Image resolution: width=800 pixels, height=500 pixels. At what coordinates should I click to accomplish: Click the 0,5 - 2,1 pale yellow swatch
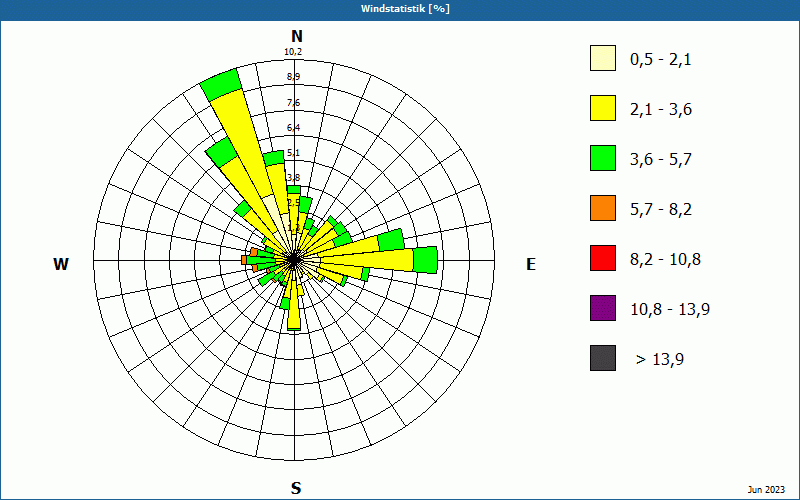pyautogui.click(x=603, y=58)
